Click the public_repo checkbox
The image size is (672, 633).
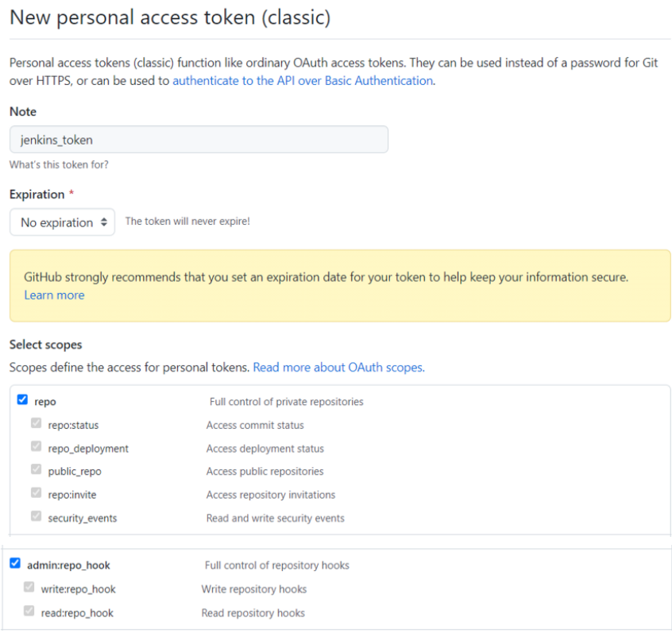click(x=36, y=470)
